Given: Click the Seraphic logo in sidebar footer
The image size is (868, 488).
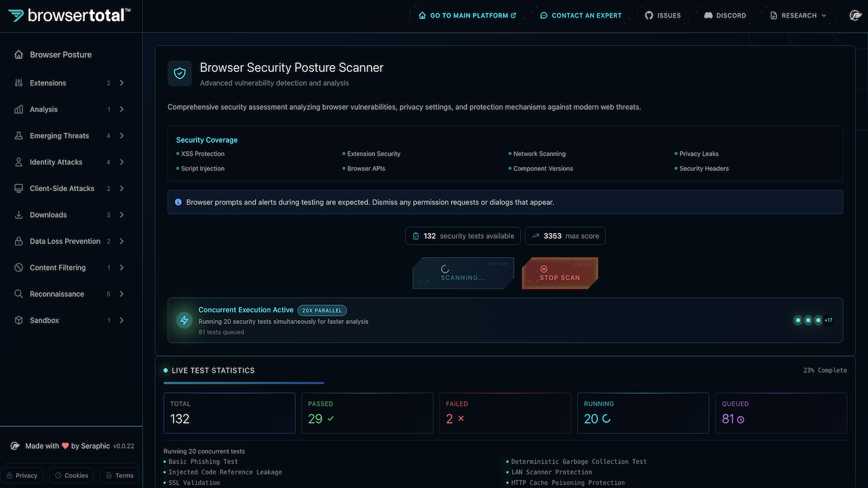Looking at the screenshot, I should pyautogui.click(x=15, y=446).
